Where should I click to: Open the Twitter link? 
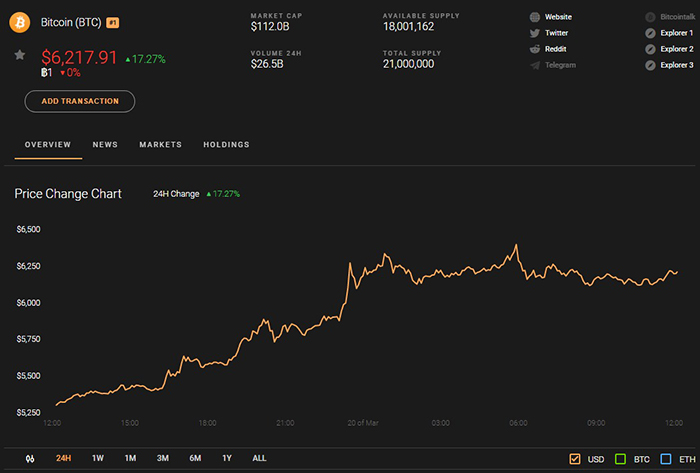click(x=556, y=33)
